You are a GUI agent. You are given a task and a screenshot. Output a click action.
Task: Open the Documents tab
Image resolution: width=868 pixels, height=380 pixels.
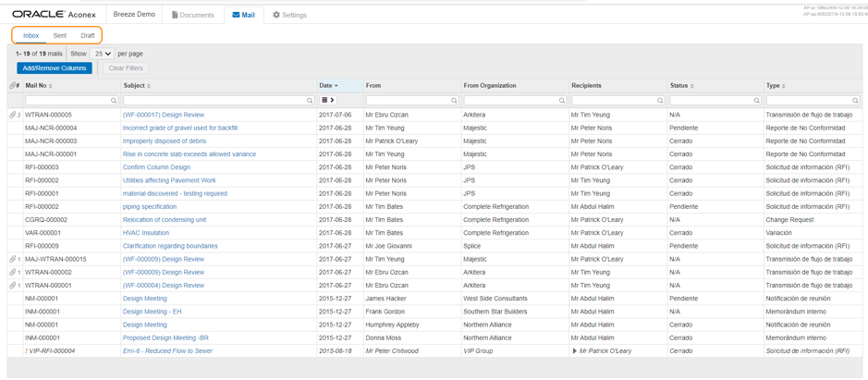pos(192,15)
